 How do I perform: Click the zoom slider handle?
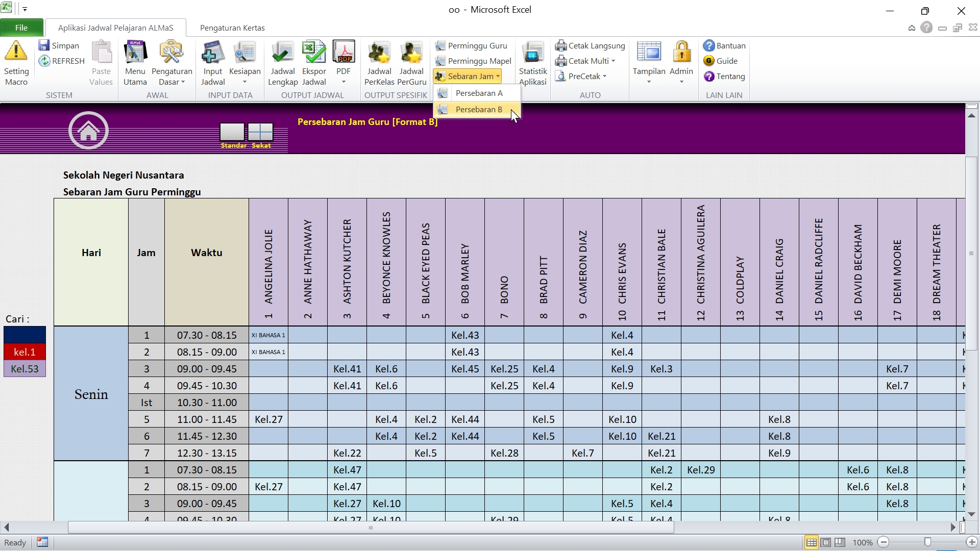pyautogui.click(x=927, y=542)
